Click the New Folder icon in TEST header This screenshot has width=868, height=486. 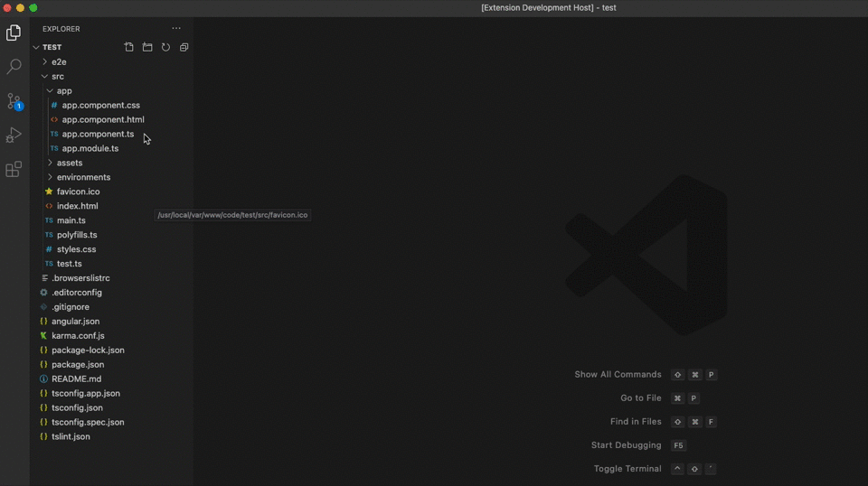coord(147,47)
